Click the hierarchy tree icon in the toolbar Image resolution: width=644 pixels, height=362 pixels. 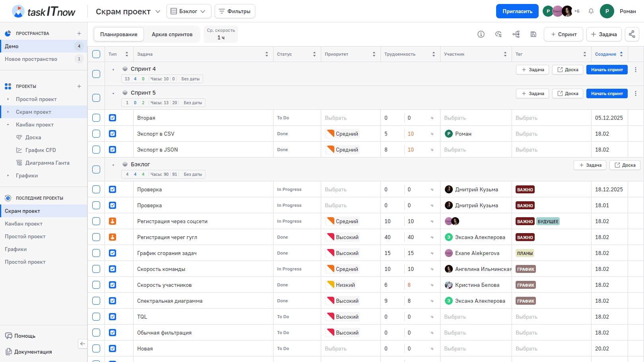[516, 34]
